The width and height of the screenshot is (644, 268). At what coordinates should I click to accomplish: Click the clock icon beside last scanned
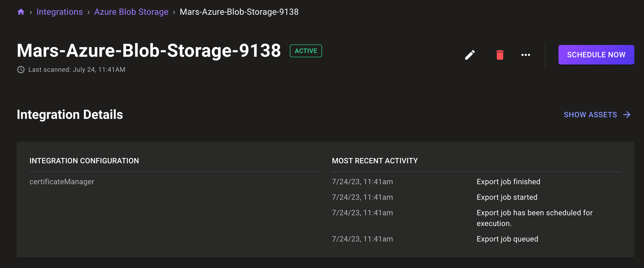[x=21, y=70]
